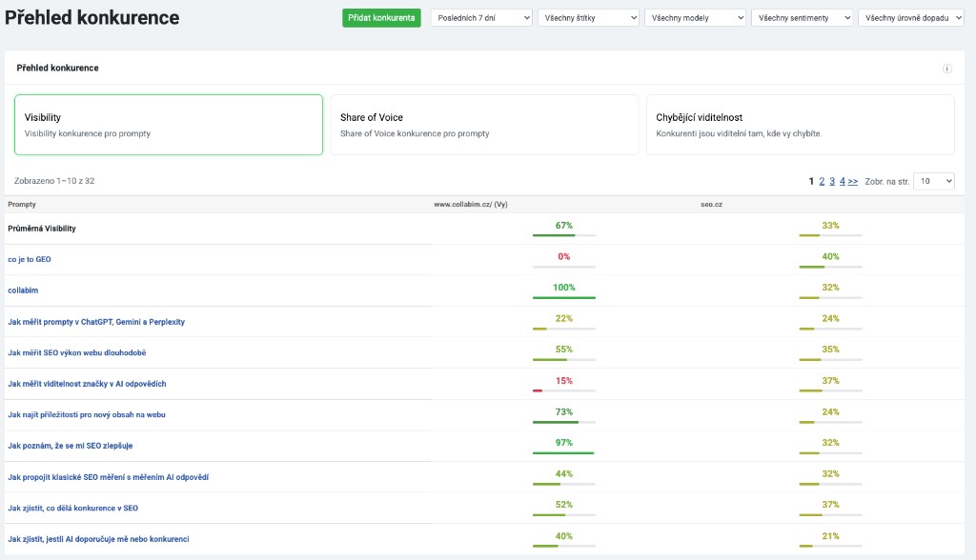Viewport: 976px width, 560px height.
Task: Click the red 15% progress bar
Action: click(564, 390)
